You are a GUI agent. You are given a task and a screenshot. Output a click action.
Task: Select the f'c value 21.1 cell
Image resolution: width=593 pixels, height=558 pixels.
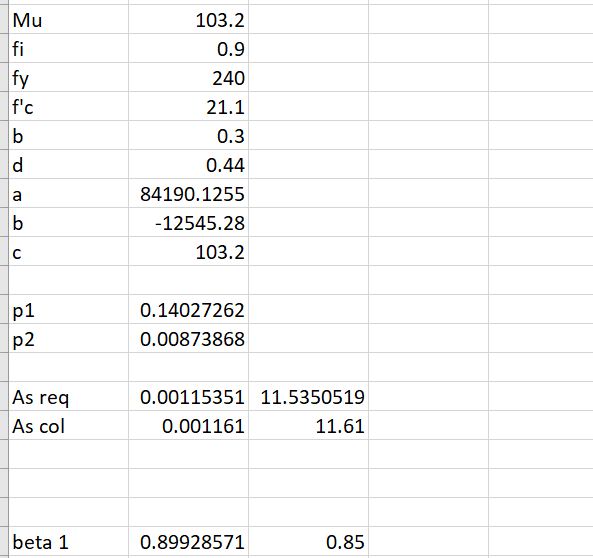click(x=188, y=106)
